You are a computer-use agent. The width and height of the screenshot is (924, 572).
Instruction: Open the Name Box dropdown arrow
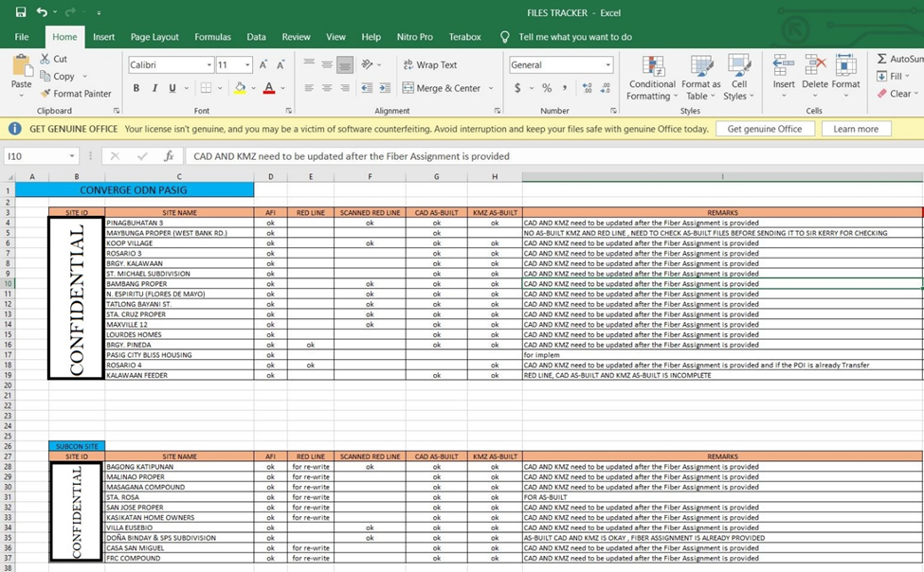tap(71, 156)
